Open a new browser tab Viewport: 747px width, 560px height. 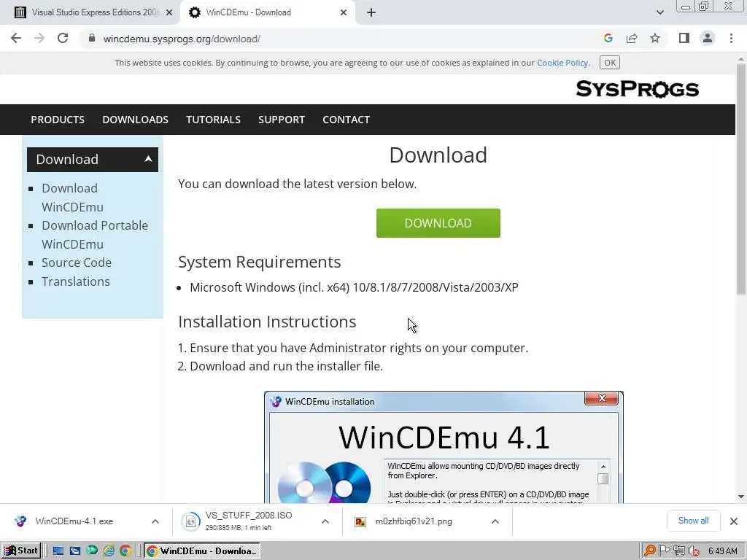click(x=371, y=13)
